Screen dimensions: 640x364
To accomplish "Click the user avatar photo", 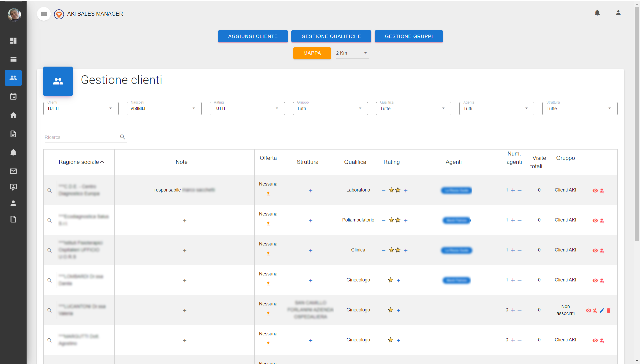I will [x=14, y=15].
